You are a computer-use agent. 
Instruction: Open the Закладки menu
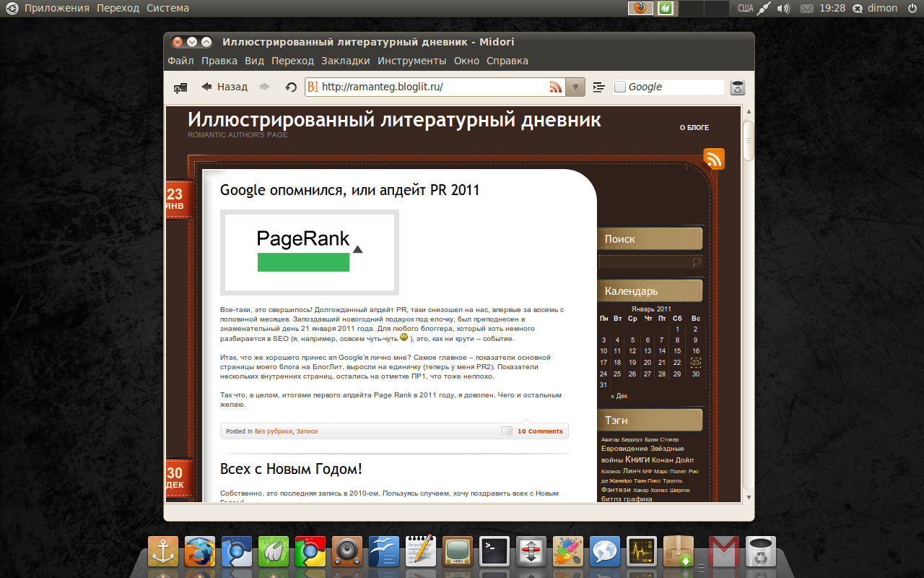point(345,61)
